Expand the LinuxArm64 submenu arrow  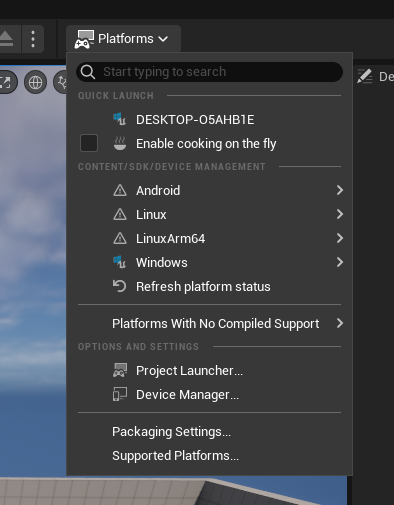[x=340, y=238]
